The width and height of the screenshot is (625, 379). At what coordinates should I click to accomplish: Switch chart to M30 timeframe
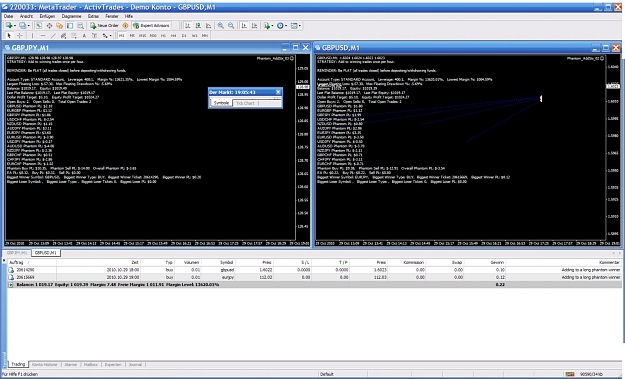(153, 35)
